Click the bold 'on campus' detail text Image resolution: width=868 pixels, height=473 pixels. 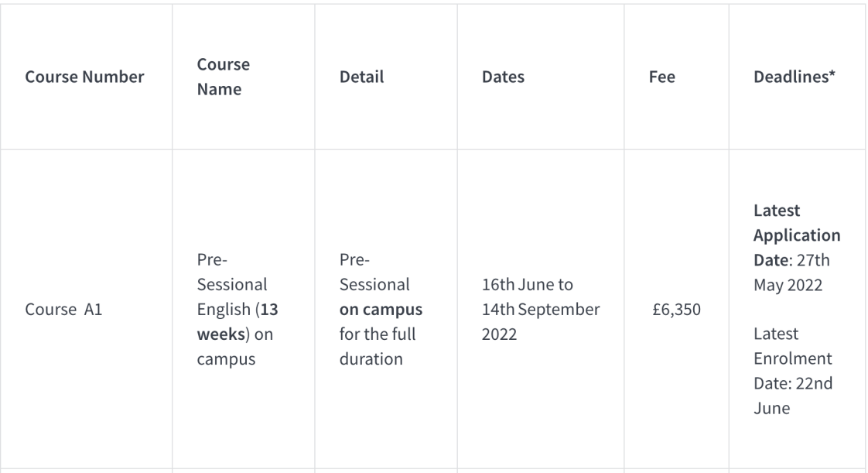pos(381,309)
